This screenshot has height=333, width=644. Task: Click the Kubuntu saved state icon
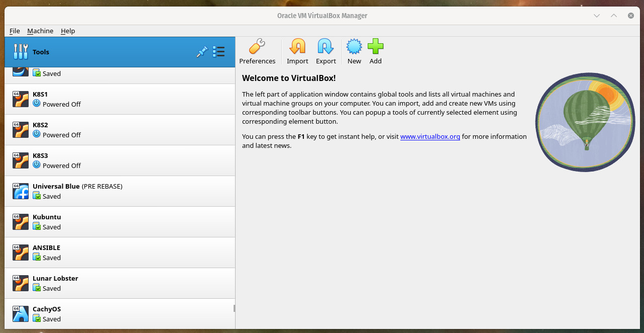[x=37, y=227]
